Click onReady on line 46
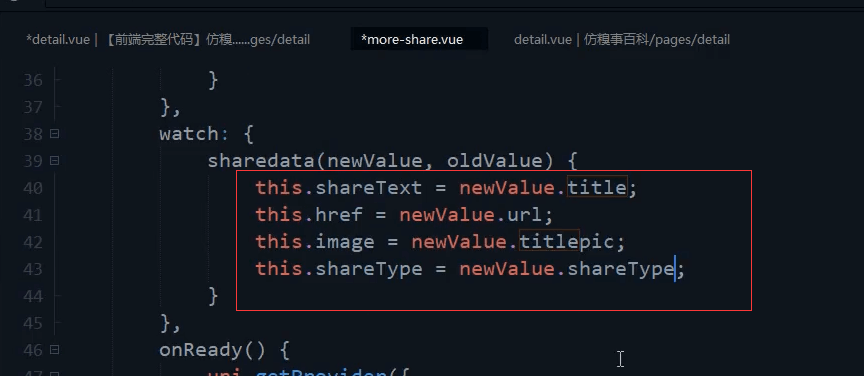864x376 pixels. tap(201, 350)
